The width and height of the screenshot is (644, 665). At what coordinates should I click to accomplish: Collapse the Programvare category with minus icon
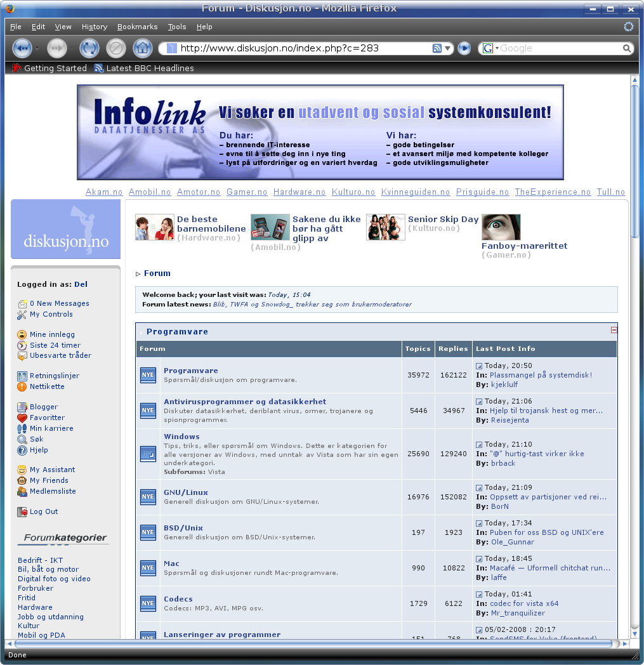click(614, 330)
